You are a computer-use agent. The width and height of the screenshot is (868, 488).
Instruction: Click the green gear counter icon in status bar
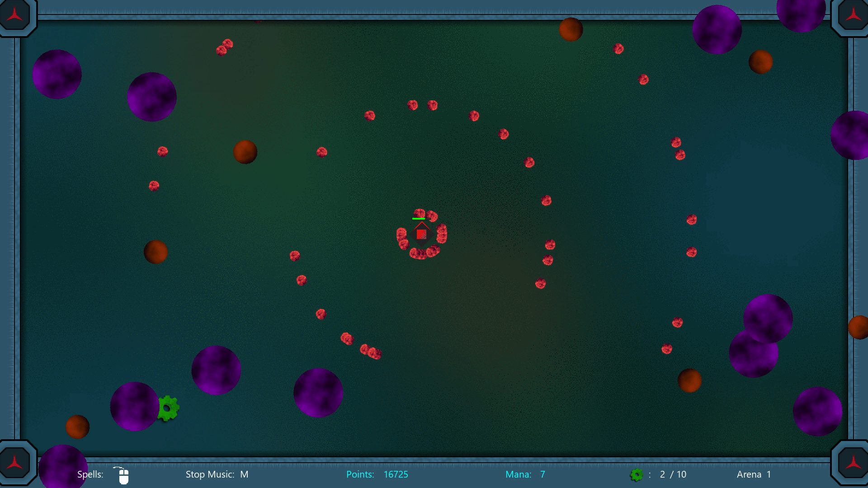pos(637,474)
